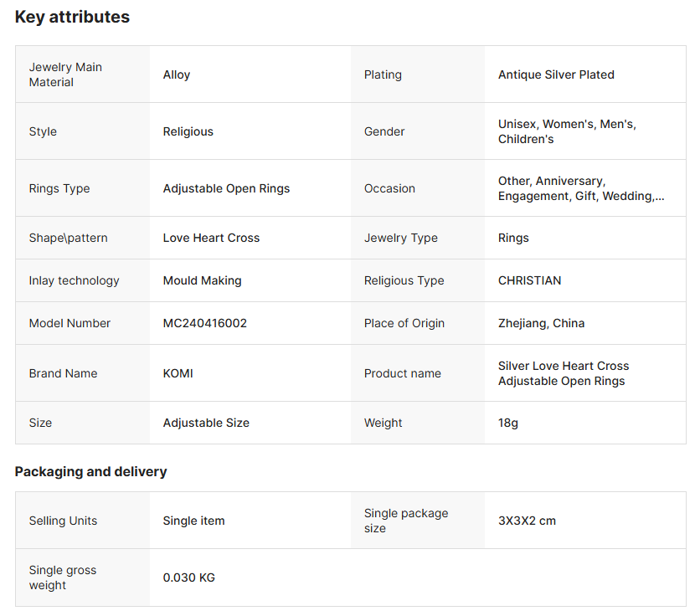Select the Single item selling units value

193,521
